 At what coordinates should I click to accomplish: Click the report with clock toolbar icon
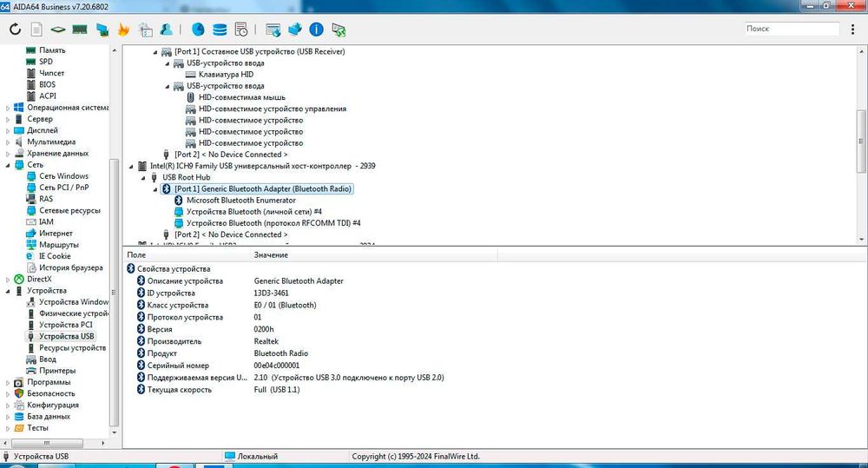point(240,30)
